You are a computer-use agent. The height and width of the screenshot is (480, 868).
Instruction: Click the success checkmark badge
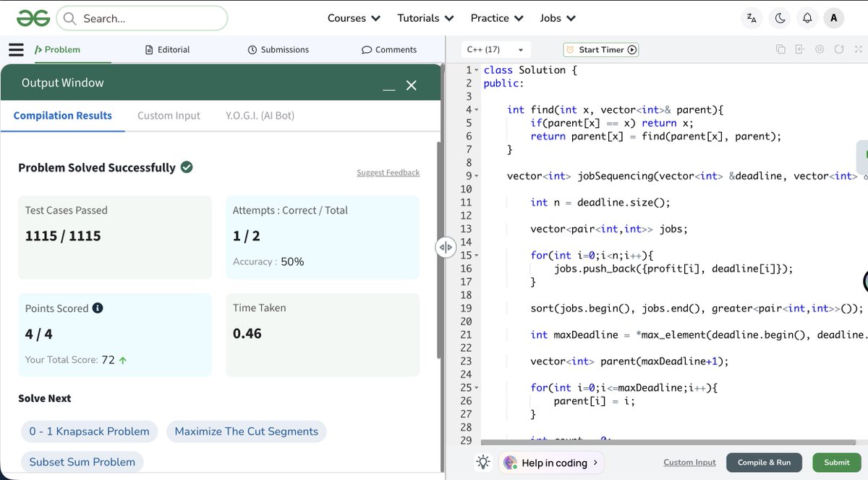pos(187,167)
